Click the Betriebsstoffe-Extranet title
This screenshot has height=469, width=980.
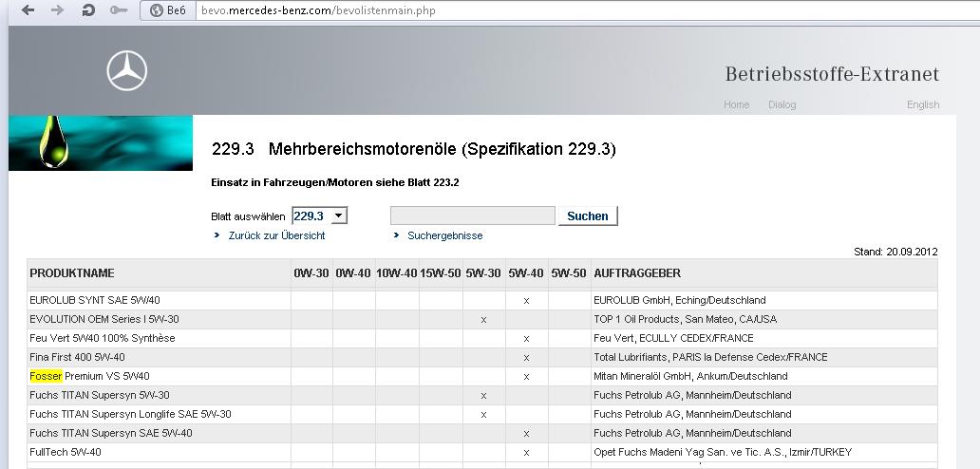tap(832, 74)
